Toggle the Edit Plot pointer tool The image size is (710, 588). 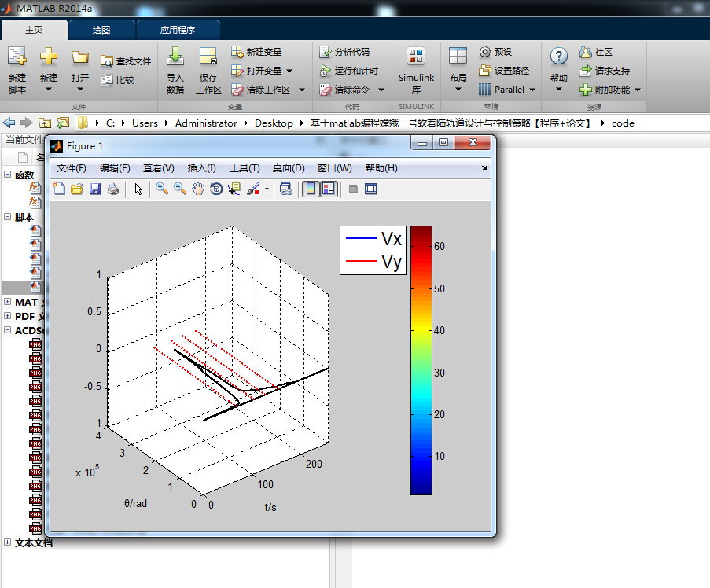point(138,189)
